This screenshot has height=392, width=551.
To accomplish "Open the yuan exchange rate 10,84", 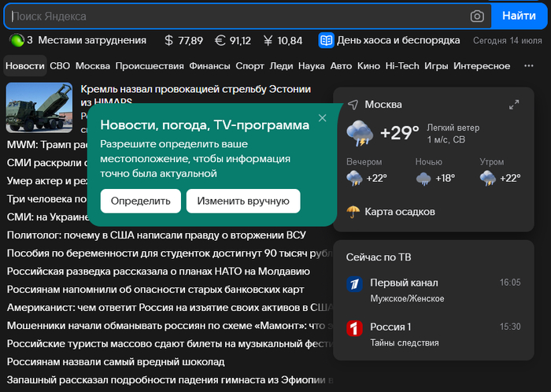I will coord(283,41).
